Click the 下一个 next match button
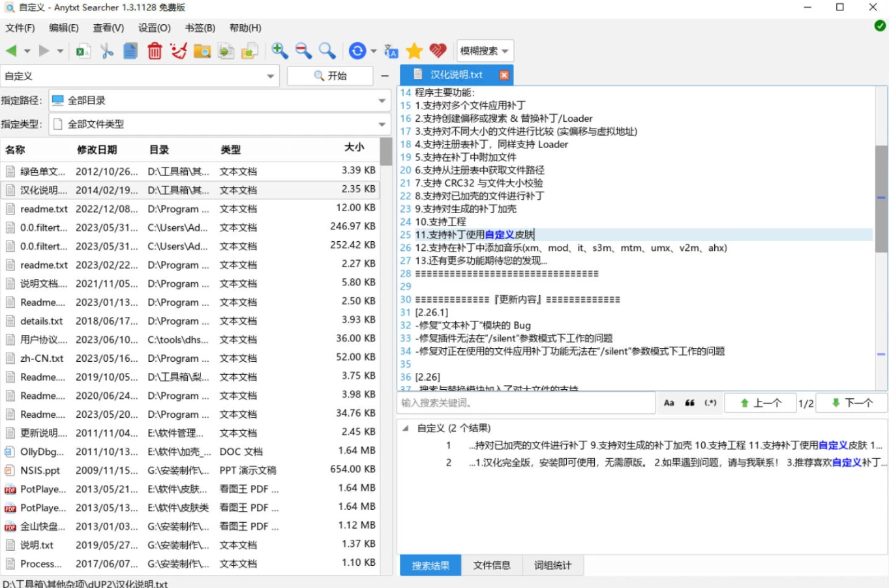This screenshot has height=588, width=889. coord(852,403)
